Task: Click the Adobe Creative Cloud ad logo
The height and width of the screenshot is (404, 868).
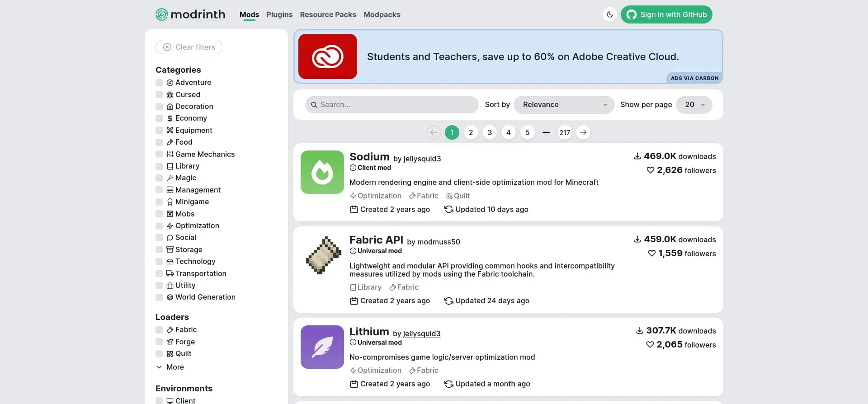Action: [x=327, y=56]
